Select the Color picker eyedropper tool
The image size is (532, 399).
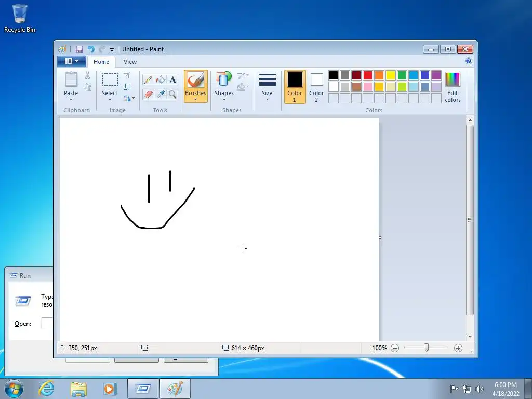coord(161,94)
